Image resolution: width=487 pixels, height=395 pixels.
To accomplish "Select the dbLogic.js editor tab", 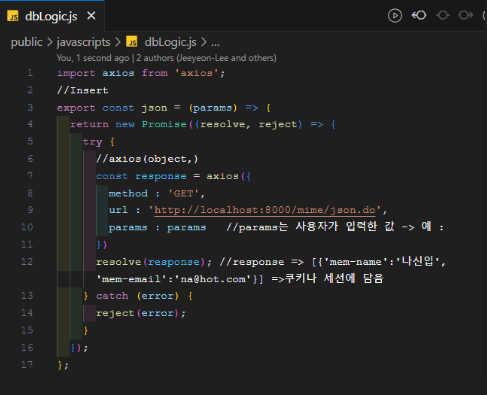I will tap(52, 16).
